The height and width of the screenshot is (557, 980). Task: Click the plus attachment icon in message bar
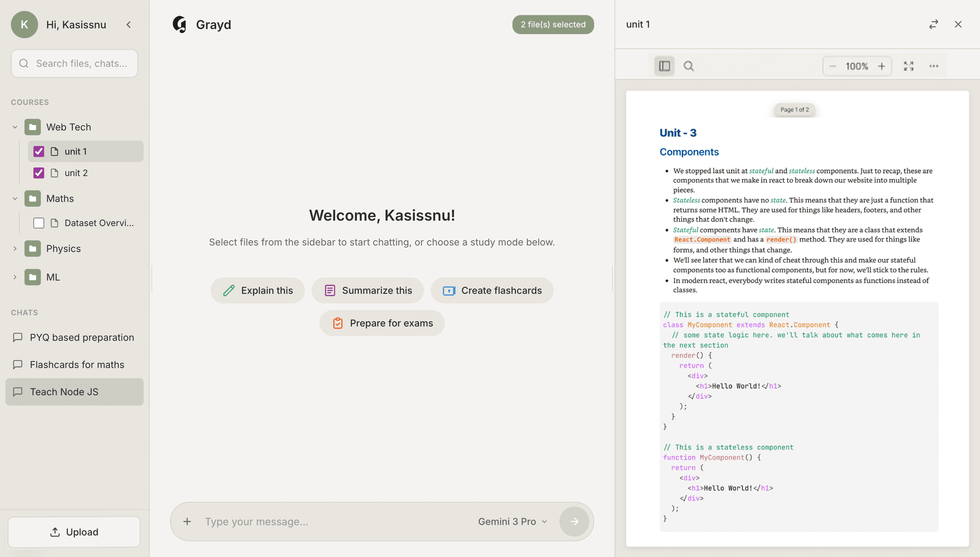tap(187, 521)
